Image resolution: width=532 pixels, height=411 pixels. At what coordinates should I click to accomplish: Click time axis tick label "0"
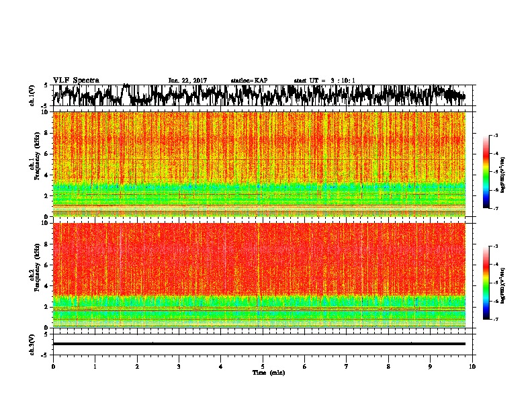pyautogui.click(x=53, y=367)
